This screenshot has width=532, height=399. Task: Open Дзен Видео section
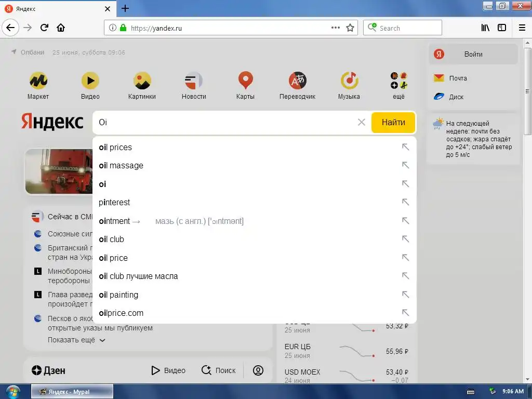(x=168, y=370)
